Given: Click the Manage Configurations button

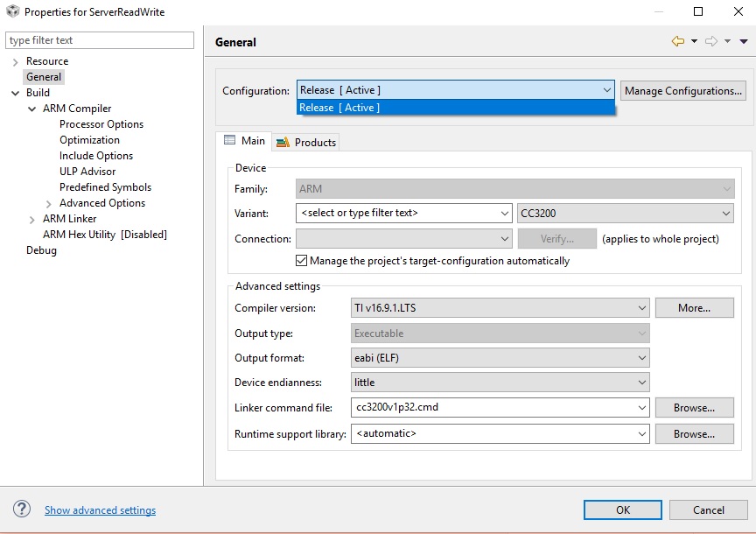Looking at the screenshot, I should coord(683,90).
